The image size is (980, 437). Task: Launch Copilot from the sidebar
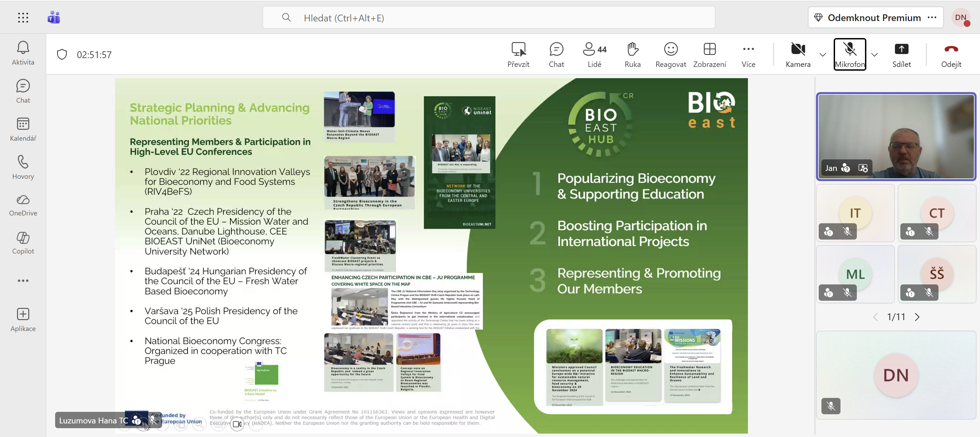click(23, 243)
